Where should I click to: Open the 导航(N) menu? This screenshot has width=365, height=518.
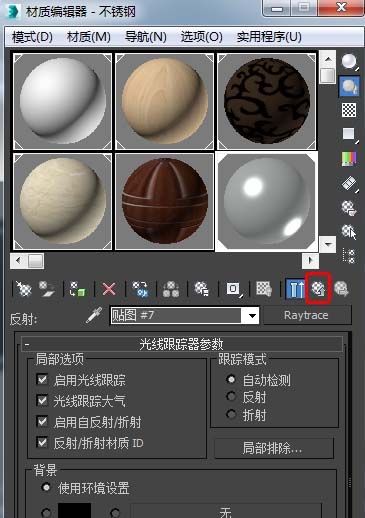tap(145, 37)
